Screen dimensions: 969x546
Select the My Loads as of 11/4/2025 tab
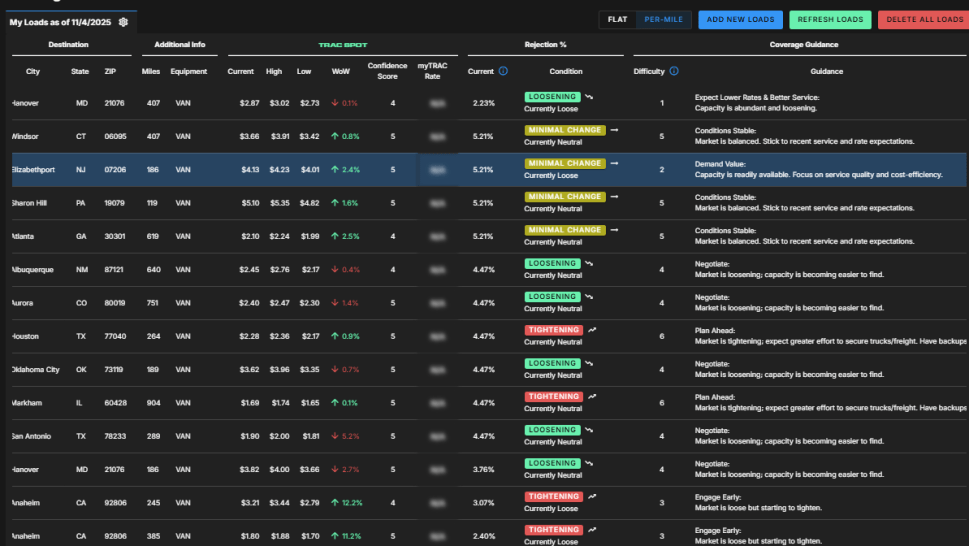[70, 22]
